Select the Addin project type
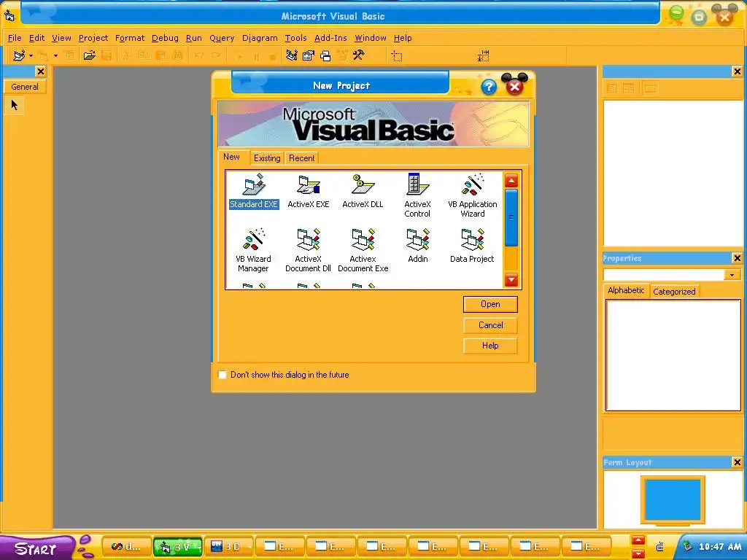The width and height of the screenshot is (747, 560). 418,246
